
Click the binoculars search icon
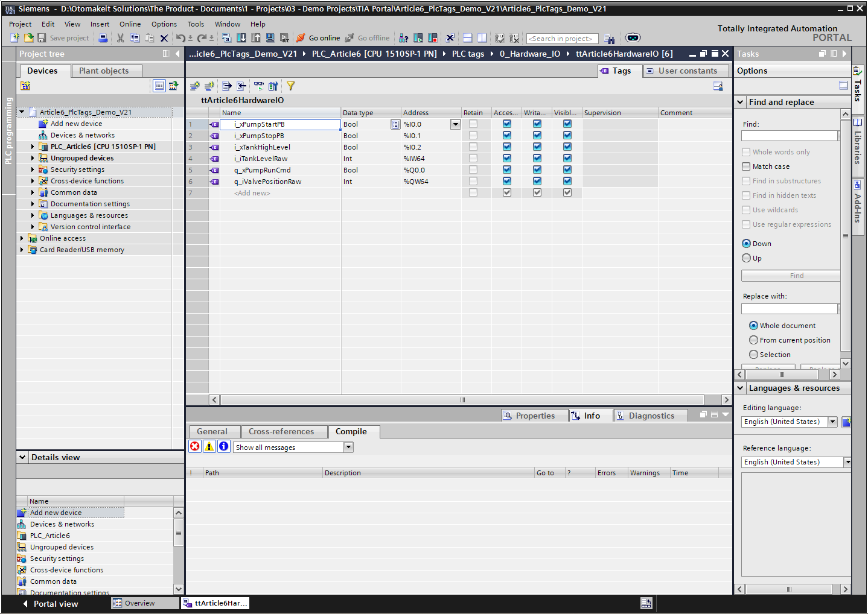(610, 39)
